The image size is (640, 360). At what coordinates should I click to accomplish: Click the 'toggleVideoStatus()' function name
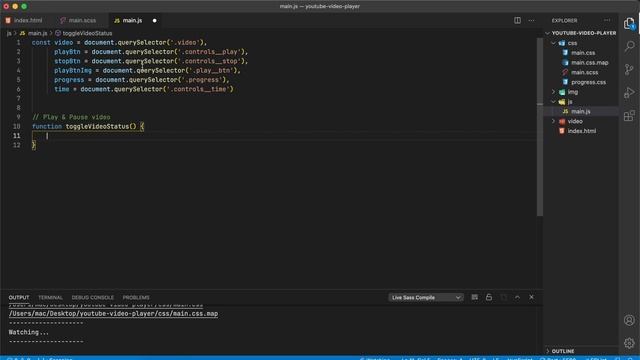pyautogui.click(x=101, y=127)
